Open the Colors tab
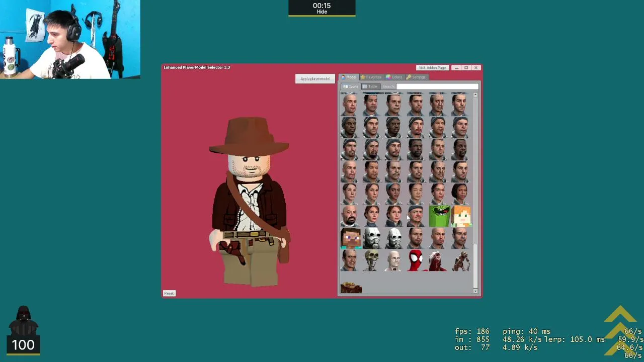 tap(394, 77)
